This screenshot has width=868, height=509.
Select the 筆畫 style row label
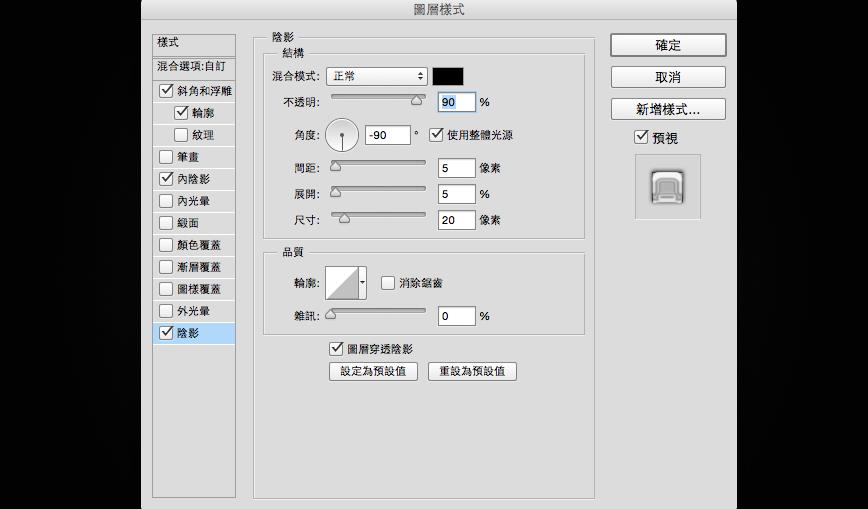(188, 157)
